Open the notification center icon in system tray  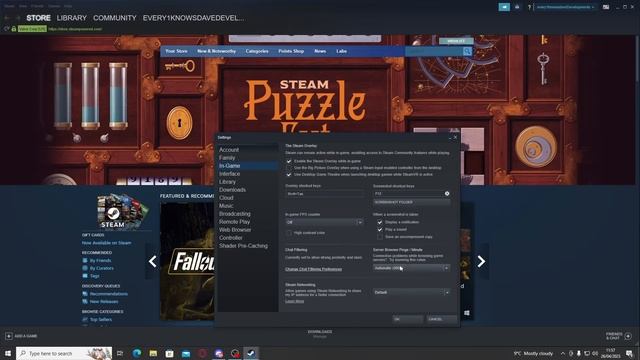pos(629,353)
